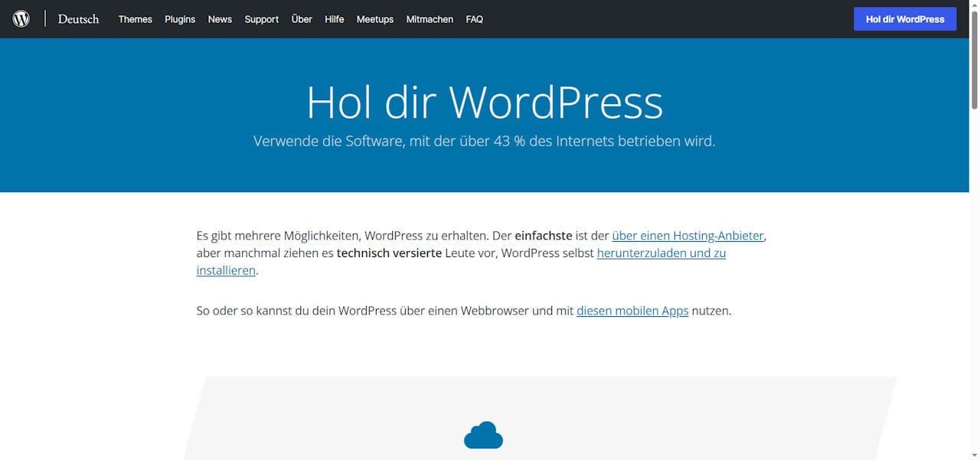This screenshot has width=980, height=460.
Task: Navigate to the Meetups page
Action: click(374, 19)
